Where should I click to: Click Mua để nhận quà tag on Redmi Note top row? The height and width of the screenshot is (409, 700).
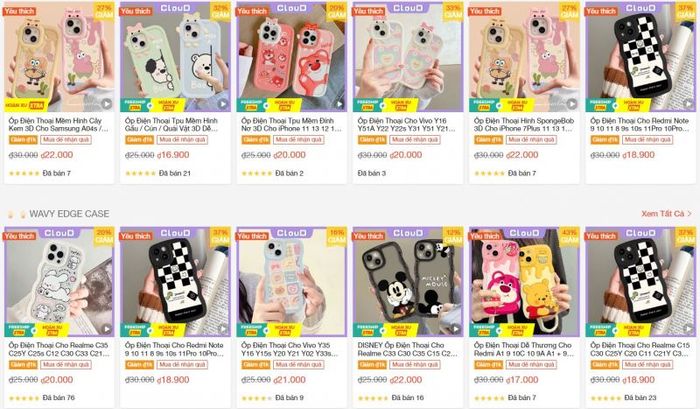point(647,140)
